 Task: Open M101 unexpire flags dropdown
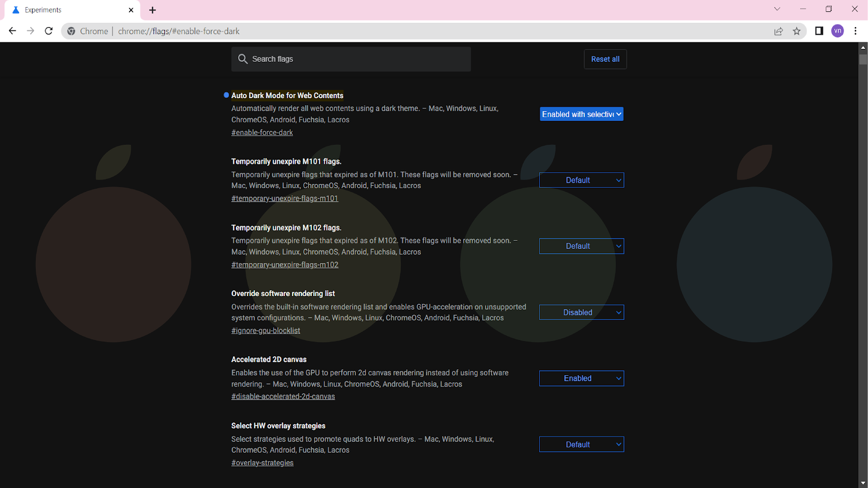(582, 180)
